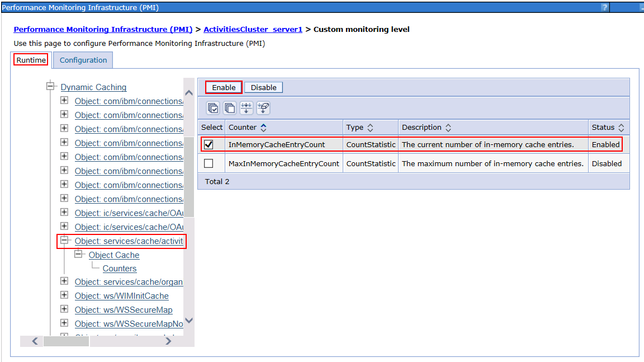This screenshot has width=644, height=362.
Task: Switch to the Configuration tab
Action: 83,60
